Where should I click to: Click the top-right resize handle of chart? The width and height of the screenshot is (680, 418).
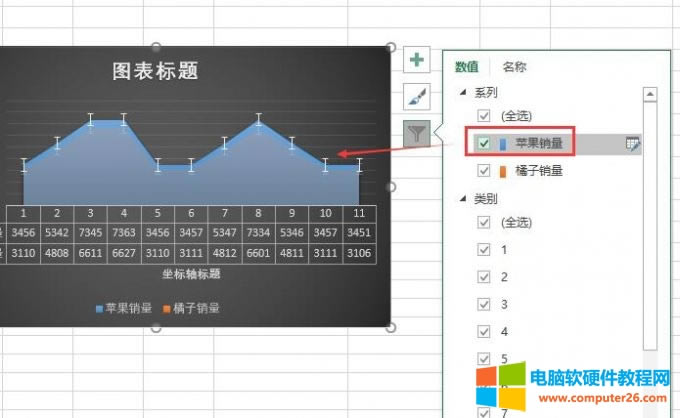pyautogui.click(x=391, y=47)
